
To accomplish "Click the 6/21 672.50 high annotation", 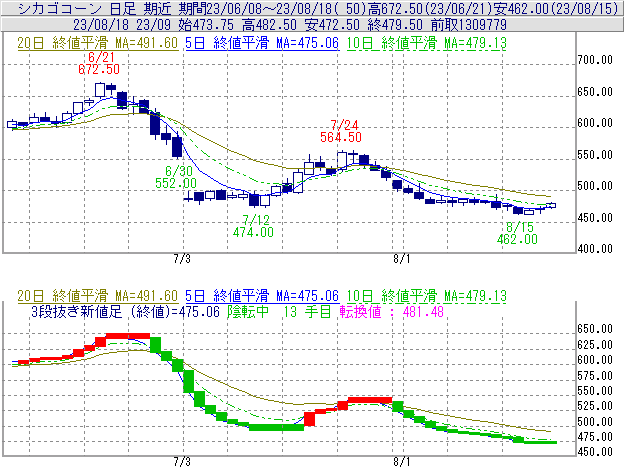I will (x=99, y=63).
